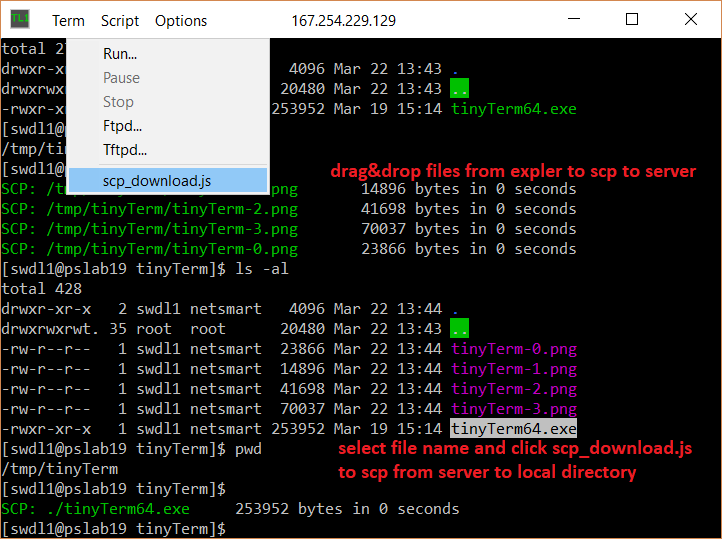Minimize the tinyTerm window

pyautogui.click(x=574, y=19)
